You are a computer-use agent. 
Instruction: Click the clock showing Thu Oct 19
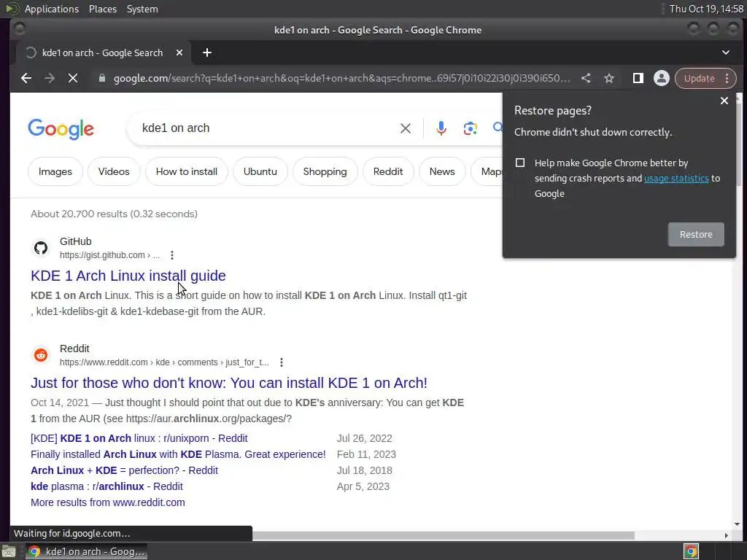706,9
